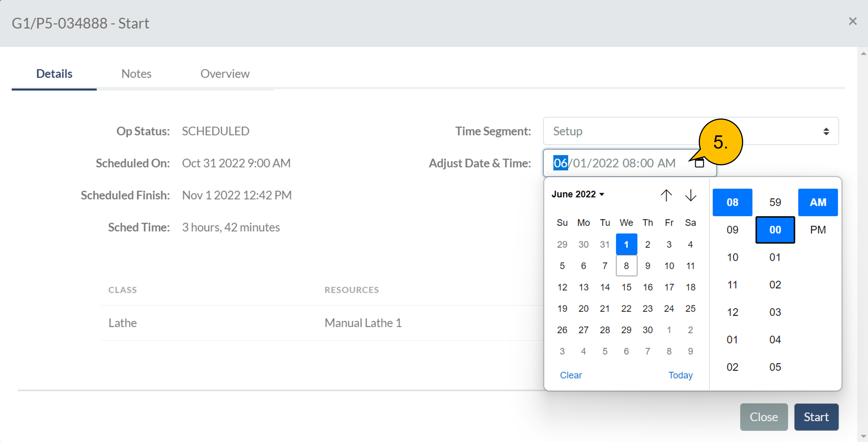This screenshot has height=442, width=868.
Task: Go to previous month with up arrow
Action: 666,195
